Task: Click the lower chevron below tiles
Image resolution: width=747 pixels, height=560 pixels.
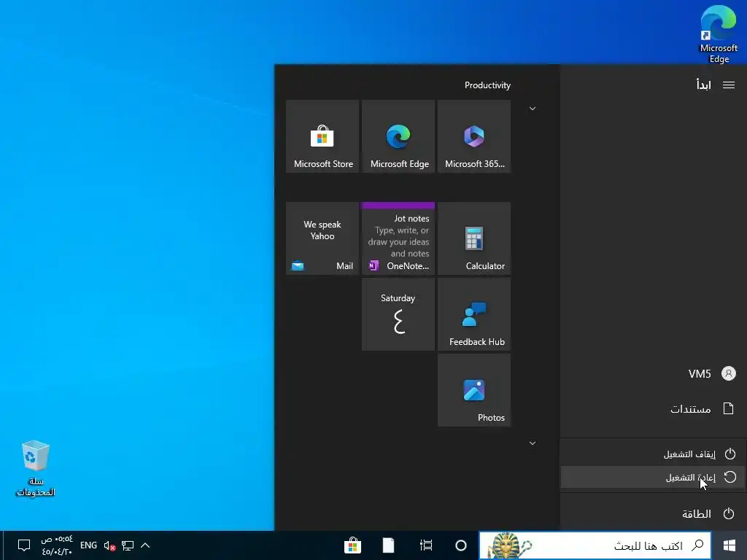Action: click(532, 443)
